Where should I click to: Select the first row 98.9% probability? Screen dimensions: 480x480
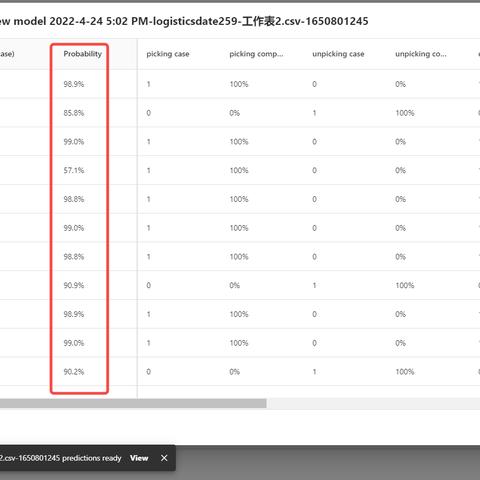[x=74, y=84]
